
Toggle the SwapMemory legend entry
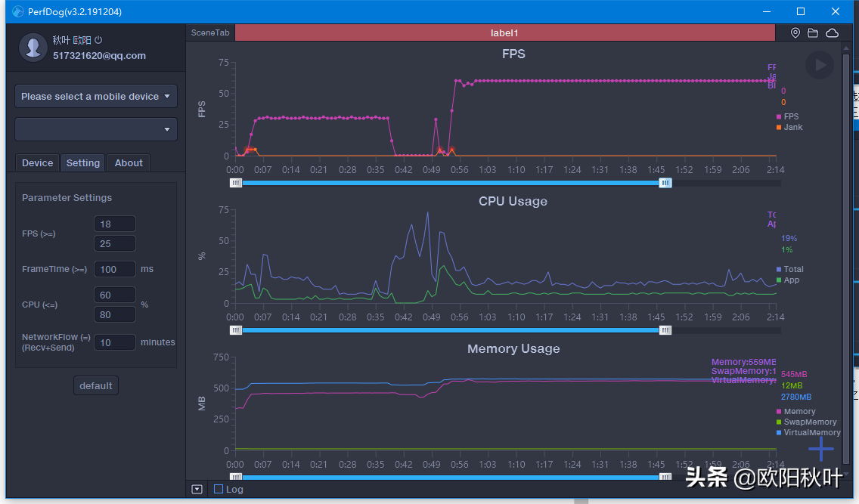coord(806,422)
